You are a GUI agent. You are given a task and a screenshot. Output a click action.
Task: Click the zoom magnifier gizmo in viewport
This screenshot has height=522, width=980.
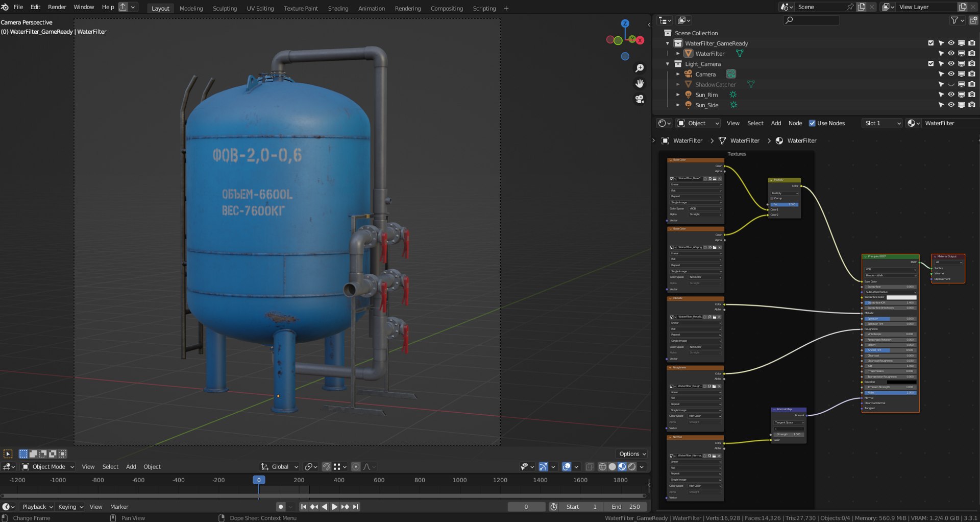pyautogui.click(x=640, y=68)
